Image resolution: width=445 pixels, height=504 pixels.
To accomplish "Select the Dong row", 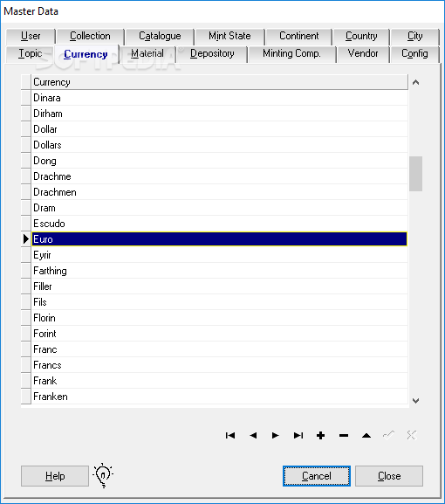I will tap(220, 161).
